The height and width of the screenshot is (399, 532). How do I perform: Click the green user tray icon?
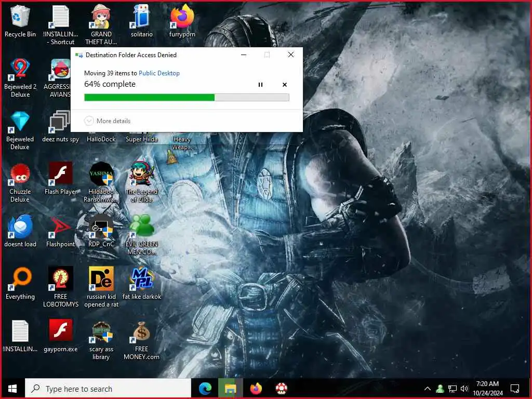[x=440, y=389]
